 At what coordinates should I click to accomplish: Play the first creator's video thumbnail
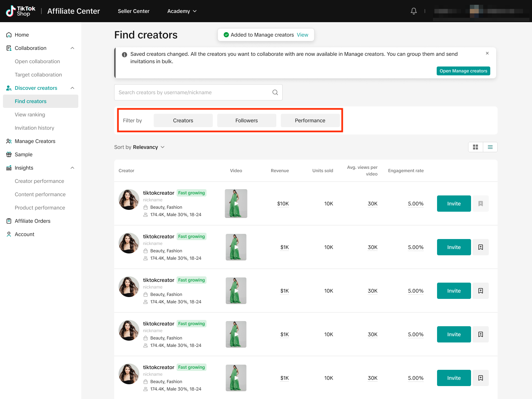coord(236,204)
